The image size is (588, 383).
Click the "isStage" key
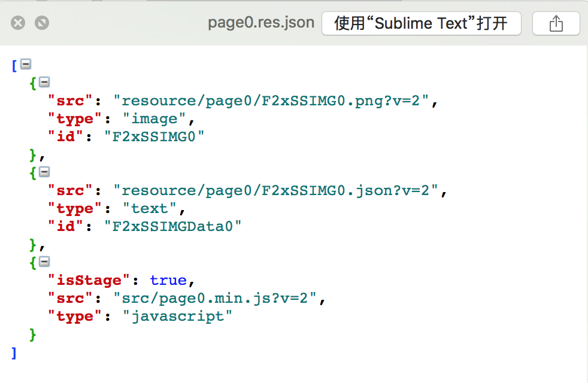click(89, 280)
